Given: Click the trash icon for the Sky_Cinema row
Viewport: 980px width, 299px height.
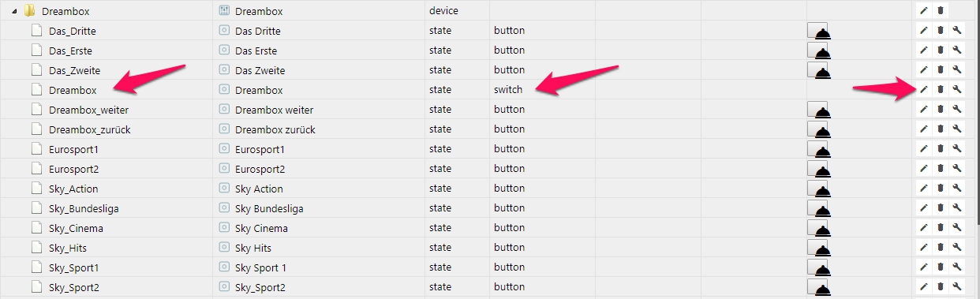Looking at the screenshot, I should tap(940, 227).
